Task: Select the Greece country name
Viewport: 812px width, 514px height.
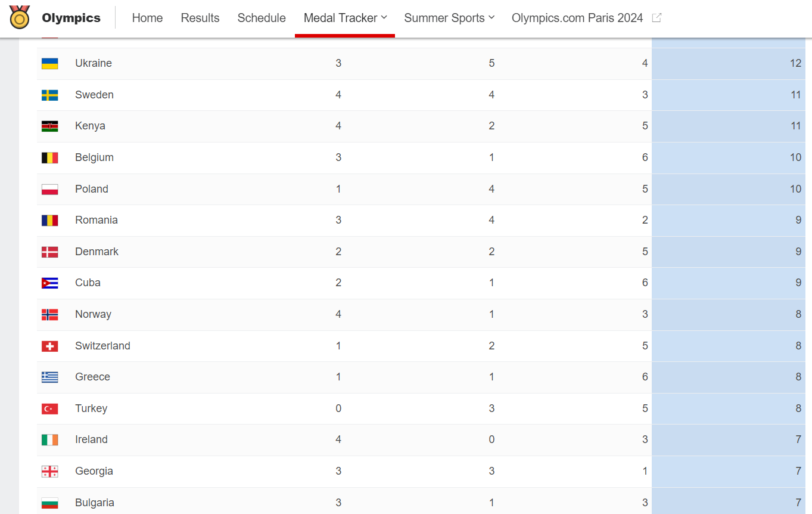Action: 92,377
